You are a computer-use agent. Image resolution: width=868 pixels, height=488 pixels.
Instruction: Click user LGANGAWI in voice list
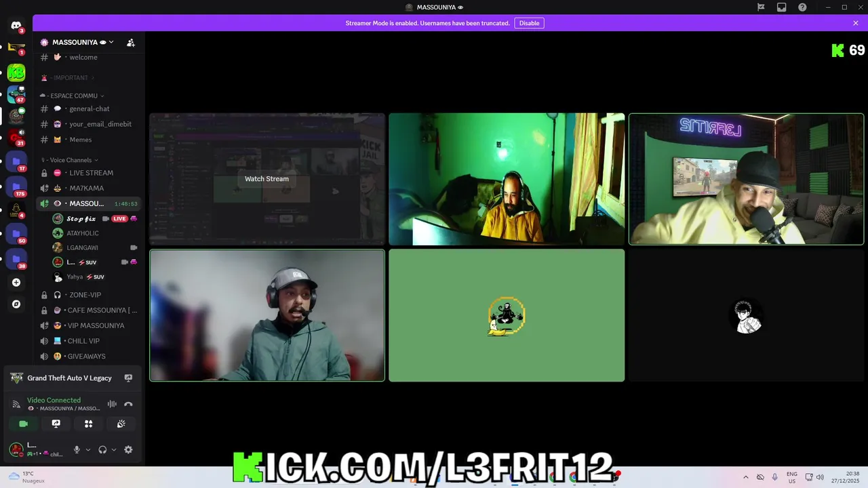tap(94, 247)
